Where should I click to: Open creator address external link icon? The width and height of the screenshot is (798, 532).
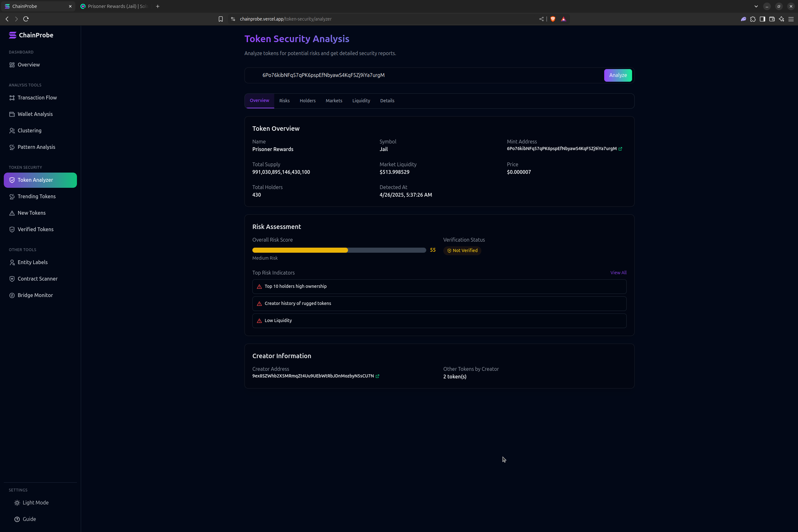(377, 376)
